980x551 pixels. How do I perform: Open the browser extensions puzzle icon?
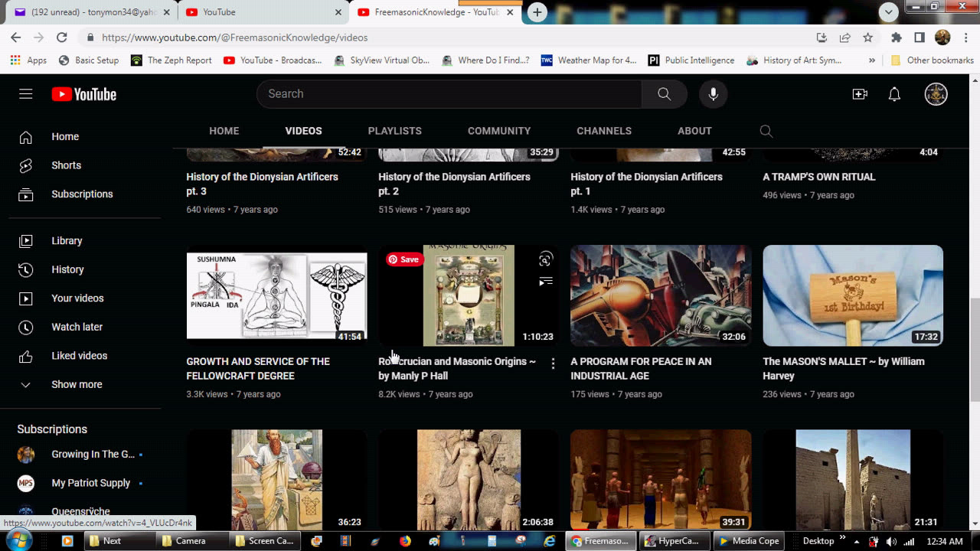[896, 37]
